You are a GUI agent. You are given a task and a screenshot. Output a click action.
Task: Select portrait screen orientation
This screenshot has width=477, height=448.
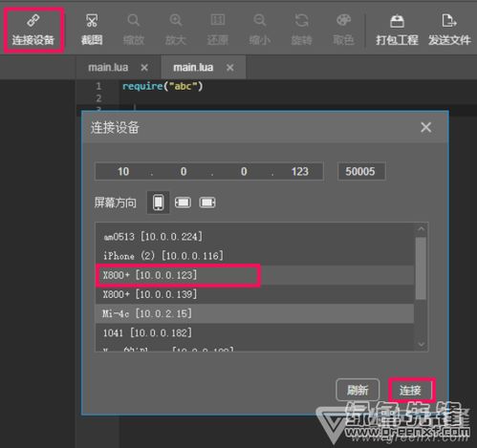(159, 203)
